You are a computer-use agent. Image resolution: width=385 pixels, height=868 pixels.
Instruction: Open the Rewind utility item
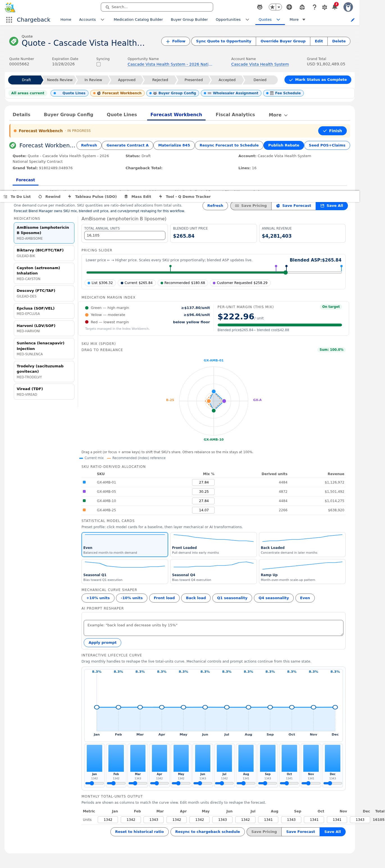[49, 197]
